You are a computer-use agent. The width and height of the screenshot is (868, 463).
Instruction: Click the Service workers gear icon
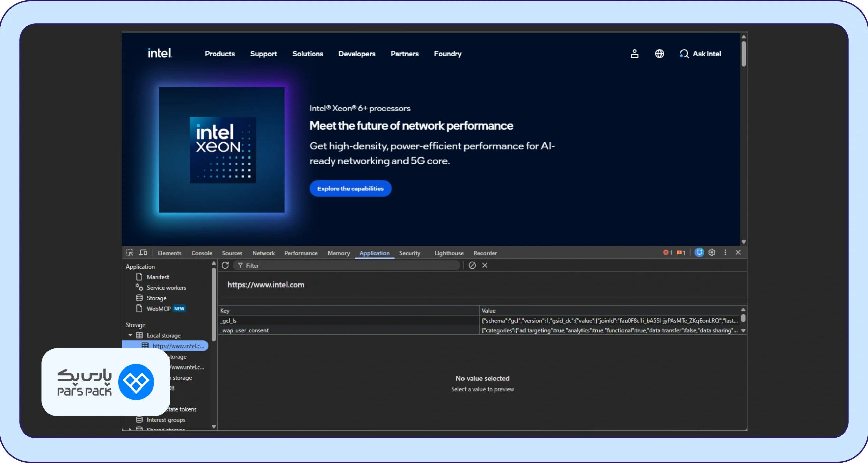click(139, 287)
